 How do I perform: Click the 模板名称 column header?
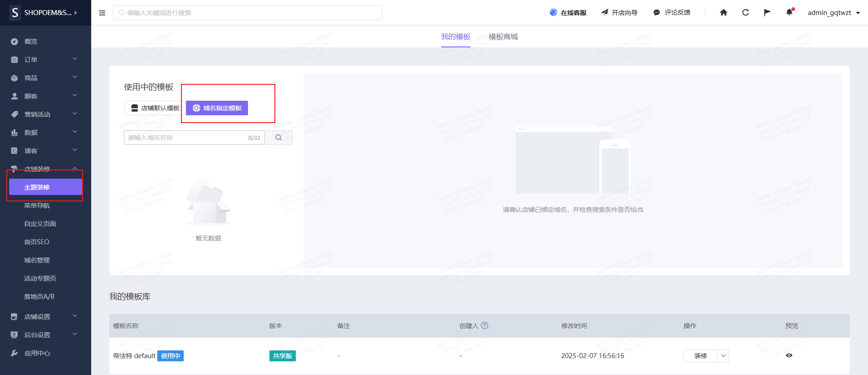click(126, 326)
